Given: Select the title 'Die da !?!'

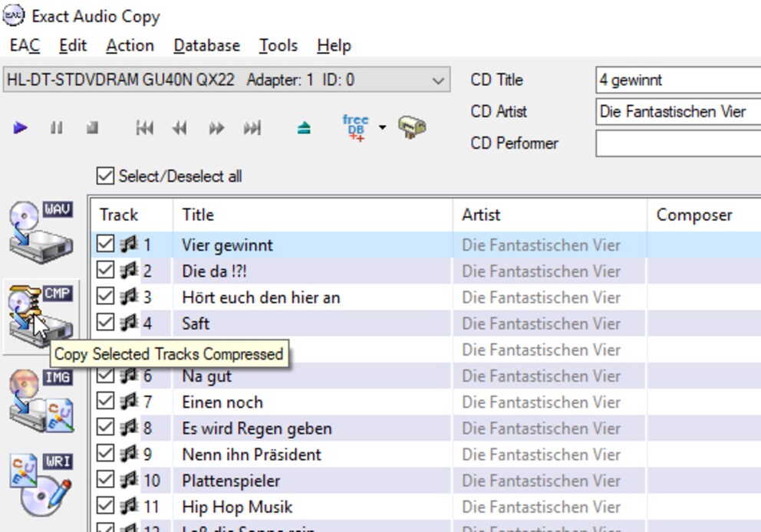Looking at the screenshot, I should 214,271.
